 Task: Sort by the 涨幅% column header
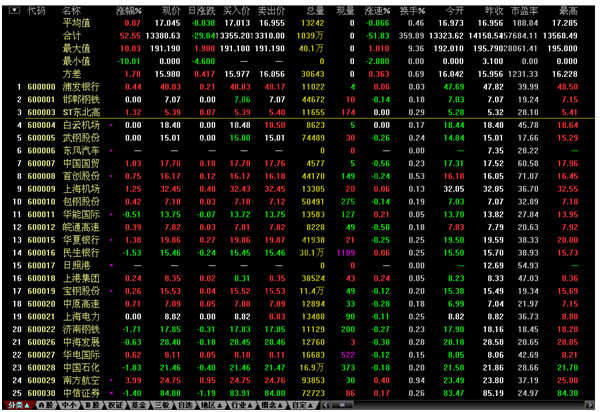129,11
